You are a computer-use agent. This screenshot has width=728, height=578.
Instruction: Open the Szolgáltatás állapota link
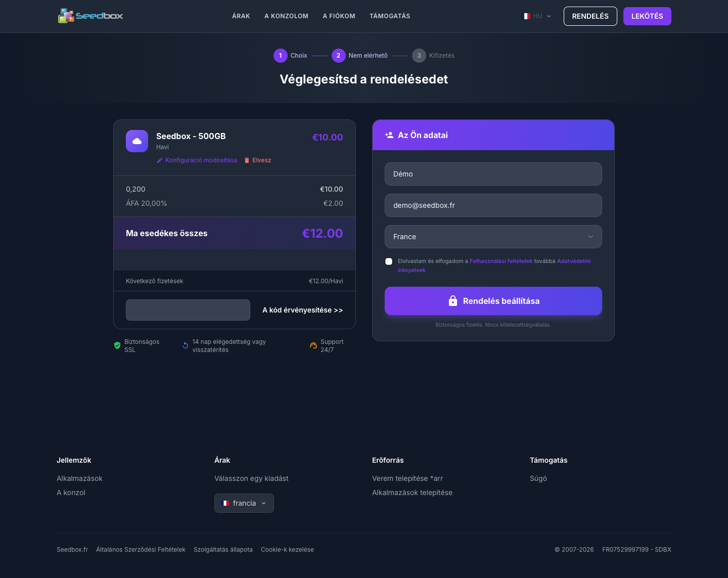pos(223,550)
